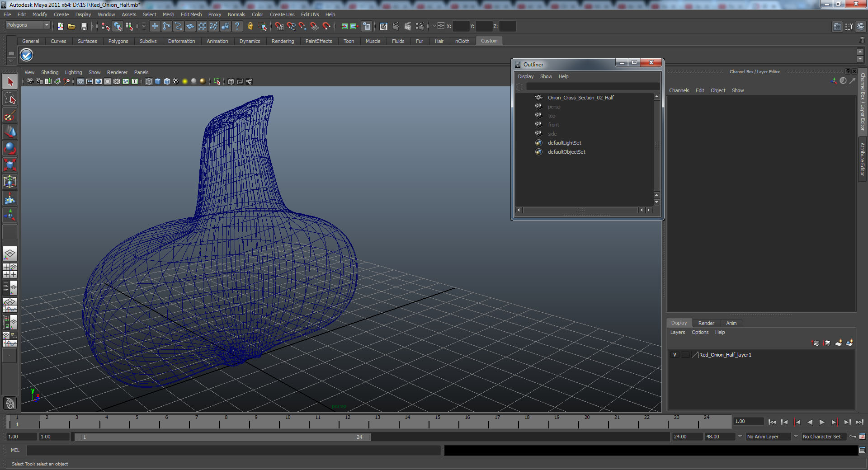The height and width of the screenshot is (470, 868).
Task: Toggle Textured display checker icon
Action: pos(176,81)
